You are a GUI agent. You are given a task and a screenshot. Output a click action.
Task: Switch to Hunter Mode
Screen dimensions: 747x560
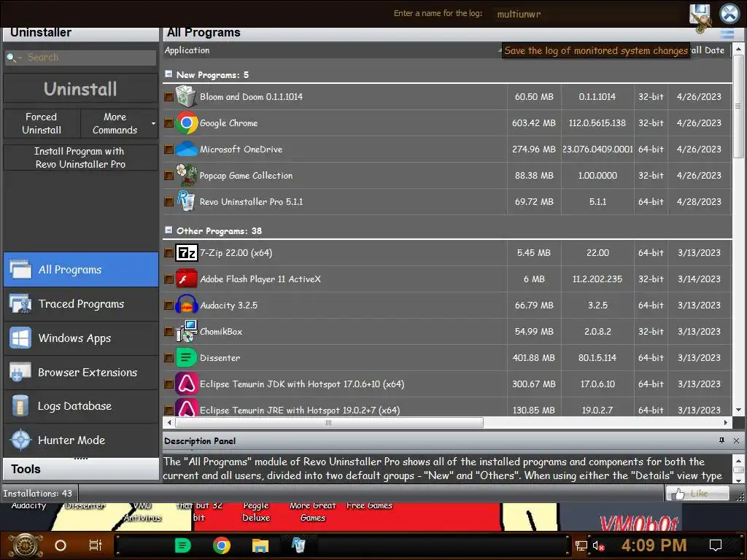[81, 440]
